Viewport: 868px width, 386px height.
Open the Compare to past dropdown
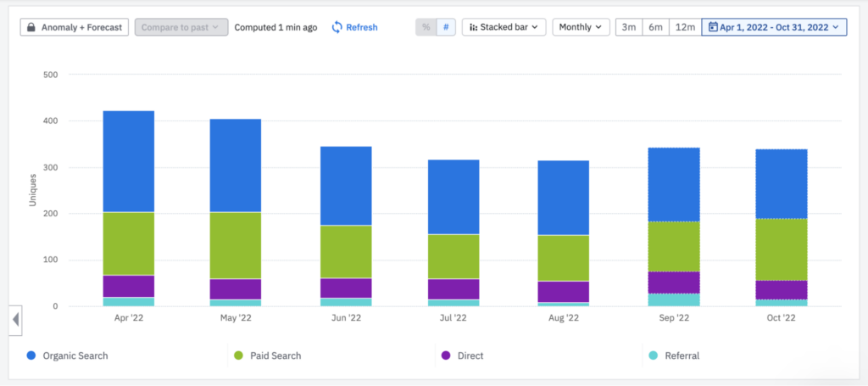pyautogui.click(x=181, y=27)
